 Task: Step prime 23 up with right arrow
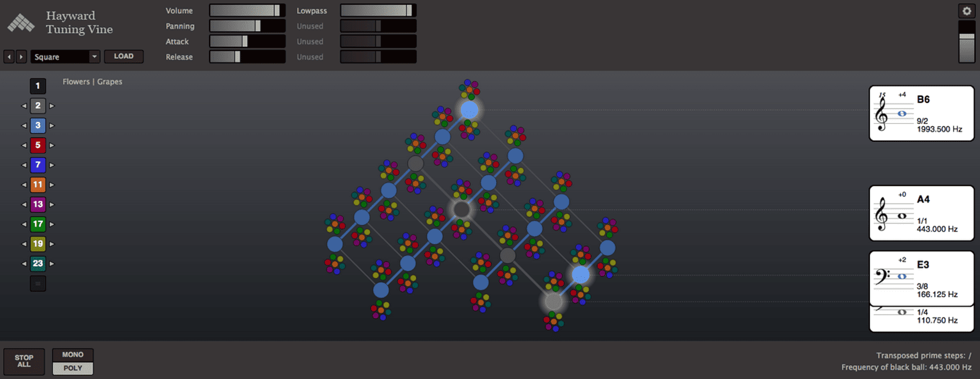pos(52,264)
